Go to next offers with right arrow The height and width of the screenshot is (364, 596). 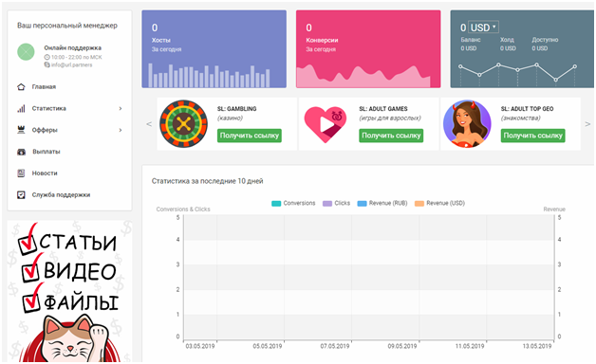(587, 124)
